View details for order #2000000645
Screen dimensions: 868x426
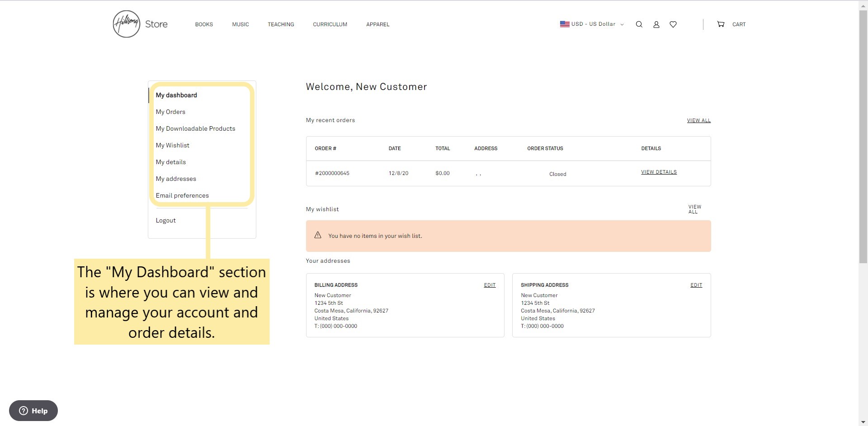pyautogui.click(x=659, y=172)
